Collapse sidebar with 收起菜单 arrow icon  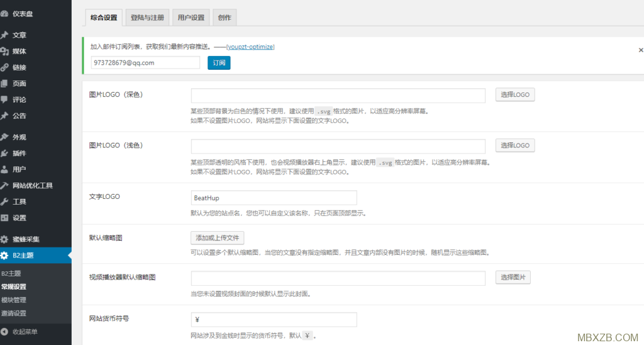coord(4,331)
